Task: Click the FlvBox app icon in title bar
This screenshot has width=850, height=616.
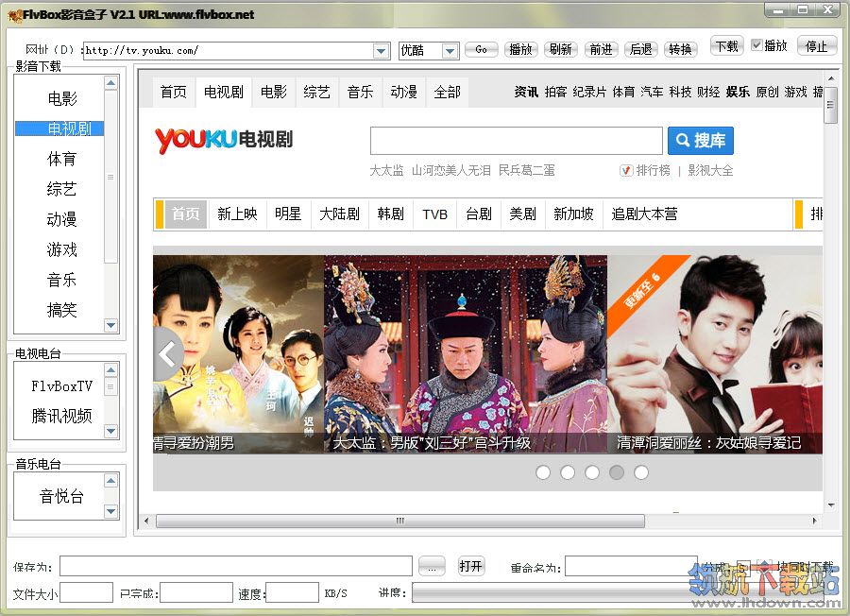Action: (x=14, y=14)
